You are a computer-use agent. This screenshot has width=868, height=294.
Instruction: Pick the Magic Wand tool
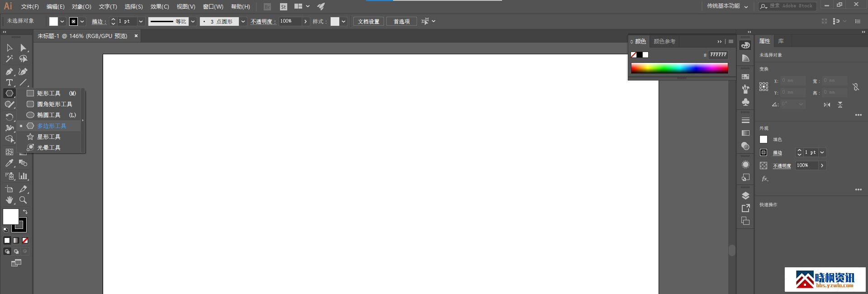(9, 59)
